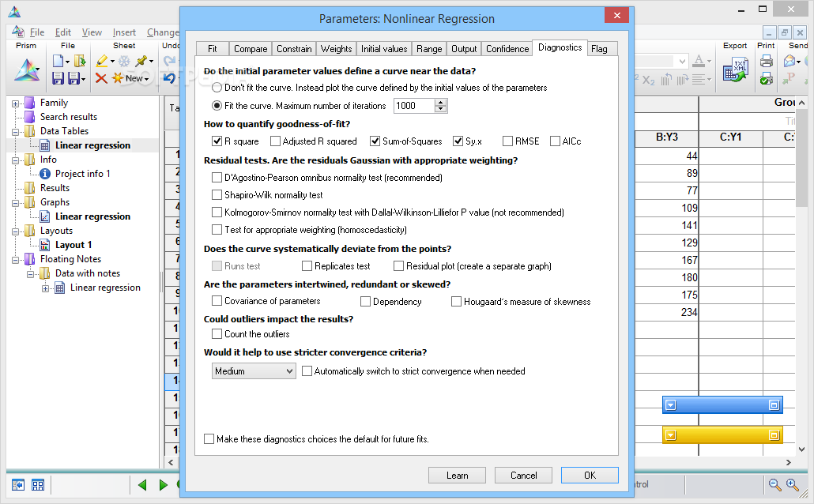This screenshot has width=814, height=504.
Task: Click the gallery view grid icon
Action: pyautogui.click(x=38, y=485)
